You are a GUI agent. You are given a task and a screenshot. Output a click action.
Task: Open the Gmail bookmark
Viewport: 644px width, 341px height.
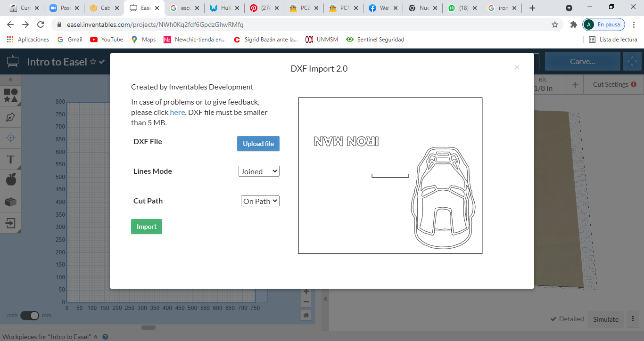70,40
